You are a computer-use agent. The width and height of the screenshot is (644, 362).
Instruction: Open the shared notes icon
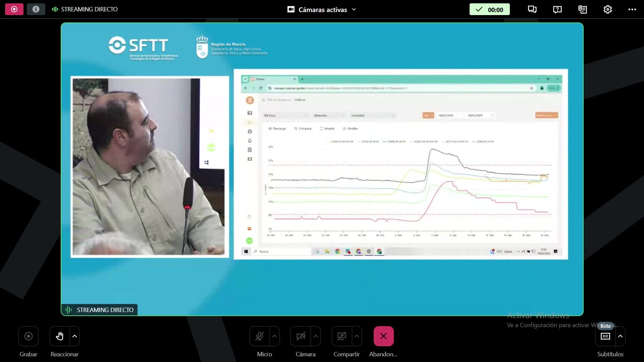[583, 9]
